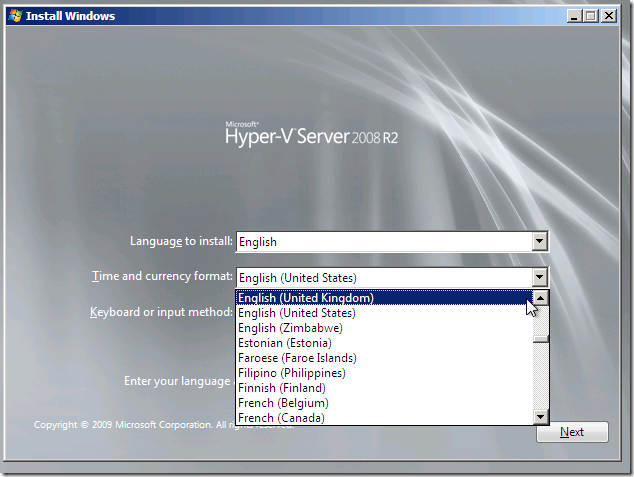Pick Estonian (Estonia) format option
This screenshot has width=634, height=477.
pyautogui.click(x=380, y=343)
